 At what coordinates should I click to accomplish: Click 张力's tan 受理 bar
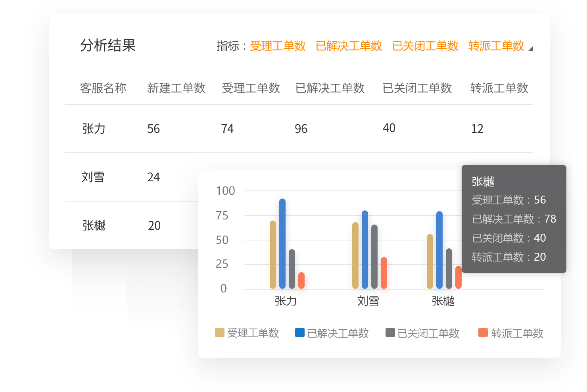[273, 255]
